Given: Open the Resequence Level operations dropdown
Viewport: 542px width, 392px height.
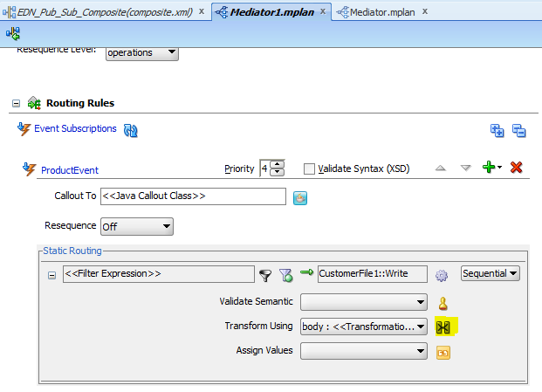Looking at the screenshot, I should tap(142, 53).
